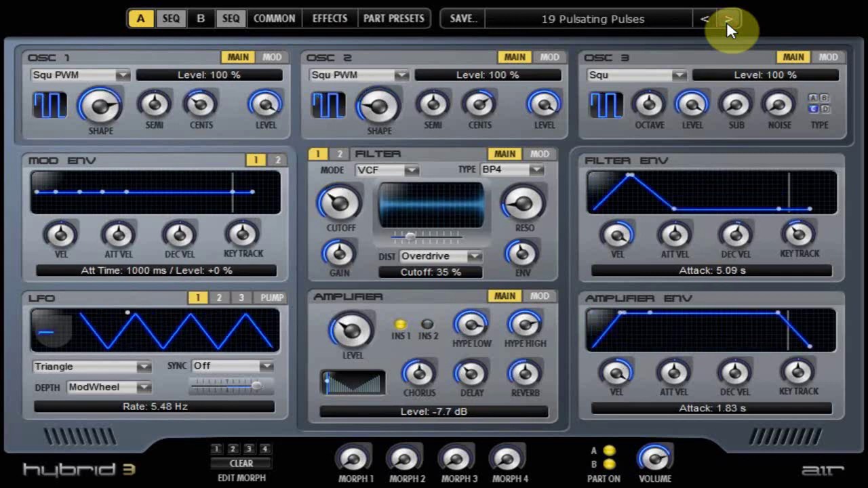
Task: Select filter 2 button
Action: (x=340, y=154)
